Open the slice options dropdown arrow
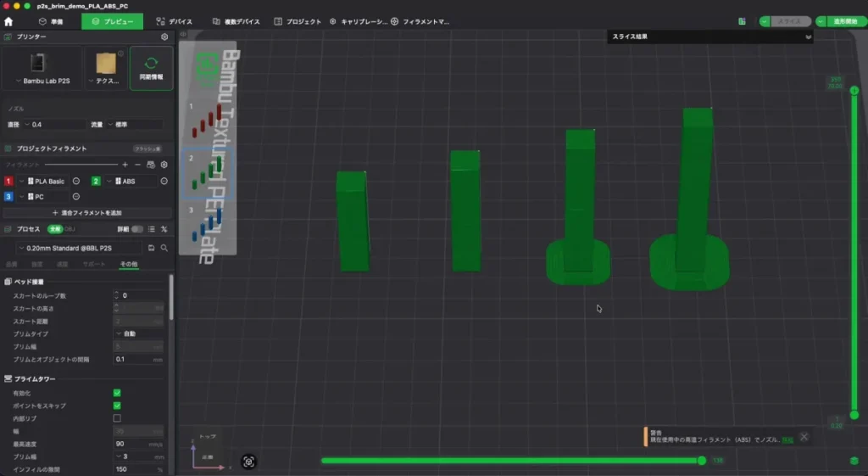Screen dimensions: 868x476 765,21
